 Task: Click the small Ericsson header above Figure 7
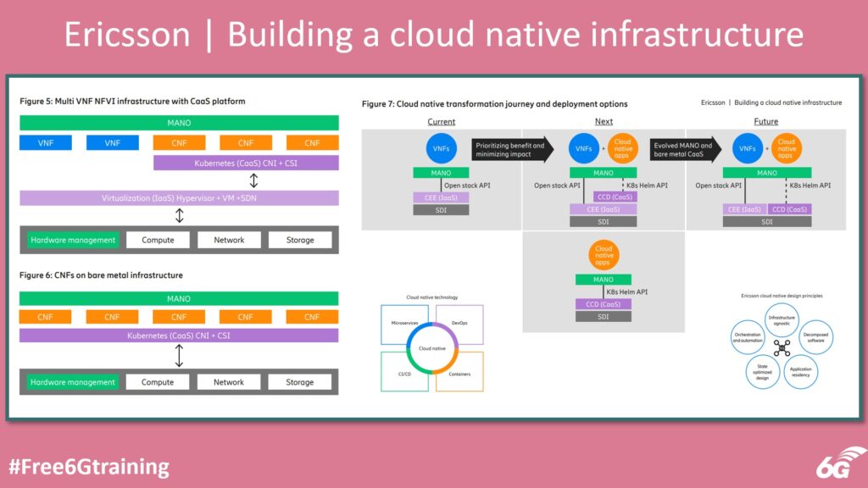[771, 103]
